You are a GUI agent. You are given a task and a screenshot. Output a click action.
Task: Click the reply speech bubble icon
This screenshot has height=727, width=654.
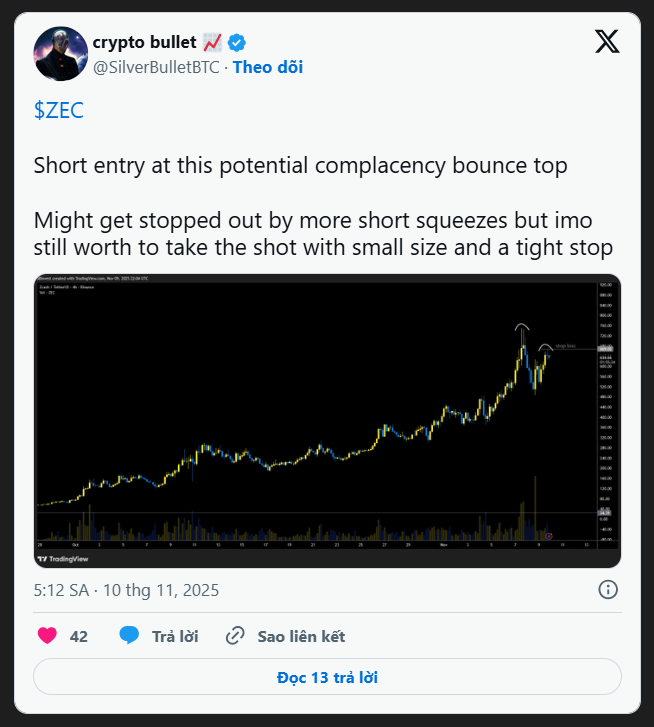[129, 635]
